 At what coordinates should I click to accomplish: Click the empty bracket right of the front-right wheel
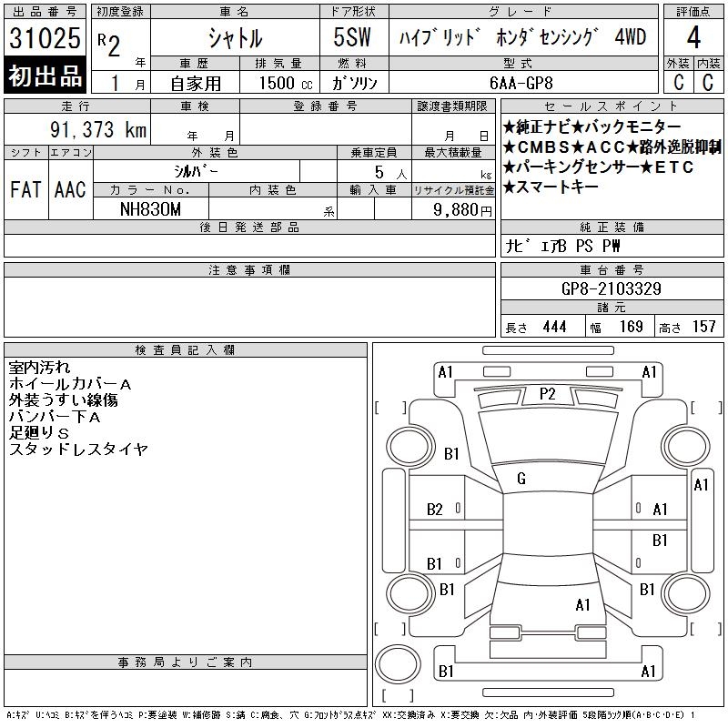point(707,408)
